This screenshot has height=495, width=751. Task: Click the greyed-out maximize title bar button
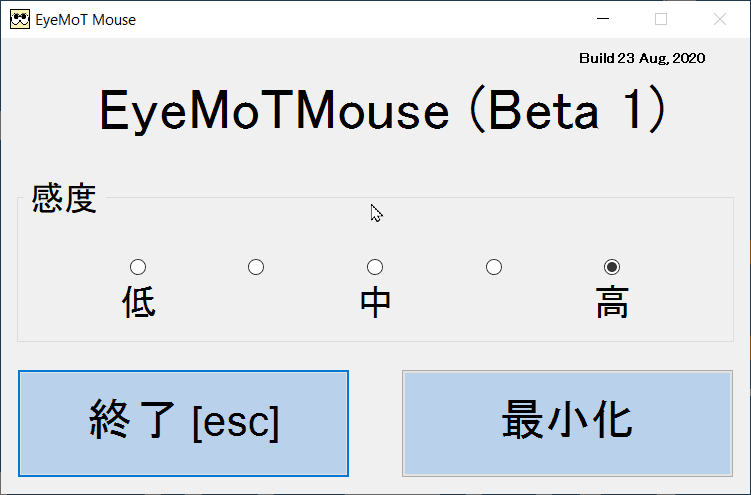(x=661, y=19)
